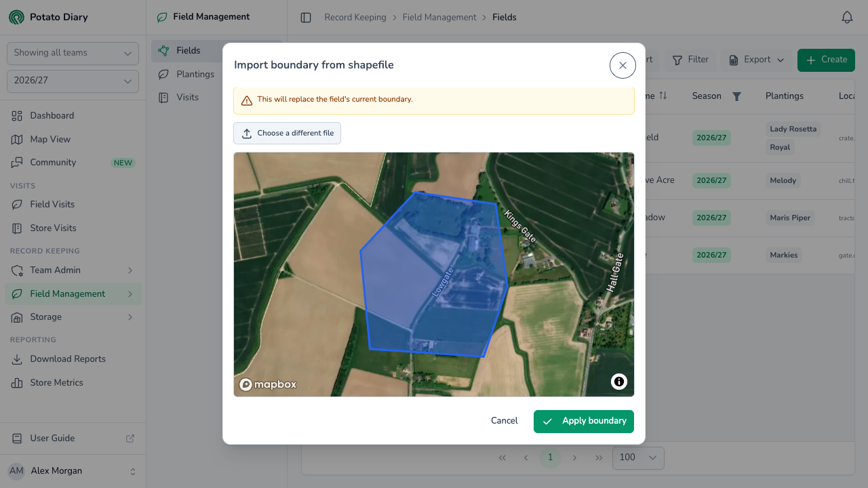Open the 2026/27 season dropdown

pos(73,81)
